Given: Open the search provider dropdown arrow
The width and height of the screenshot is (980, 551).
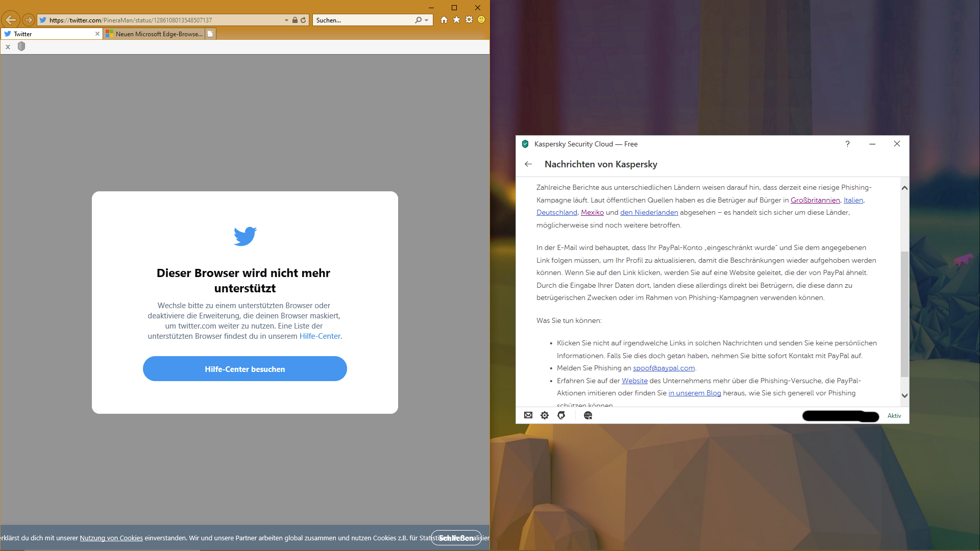Looking at the screenshot, I should click(427, 20).
